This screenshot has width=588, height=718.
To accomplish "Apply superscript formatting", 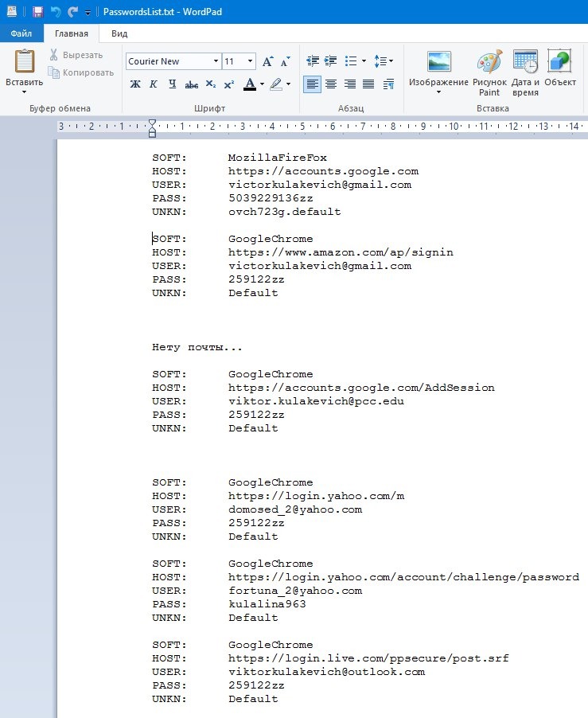I will click(x=229, y=84).
